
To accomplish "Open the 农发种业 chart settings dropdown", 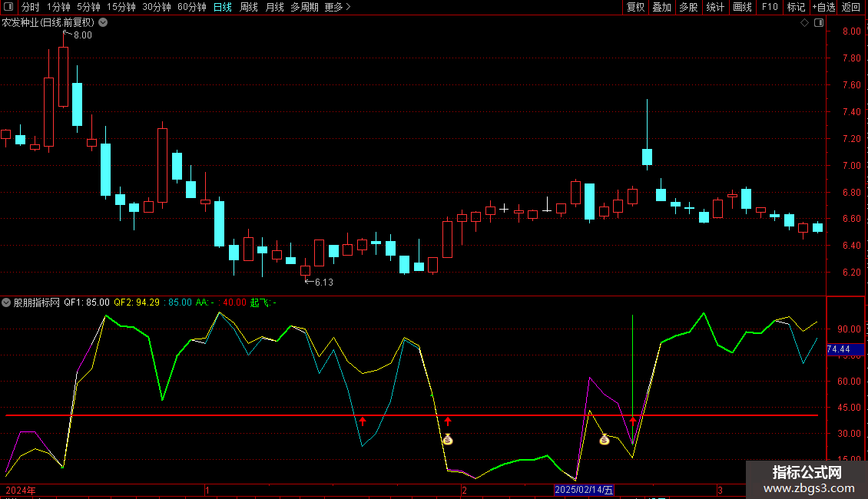I will [103, 23].
